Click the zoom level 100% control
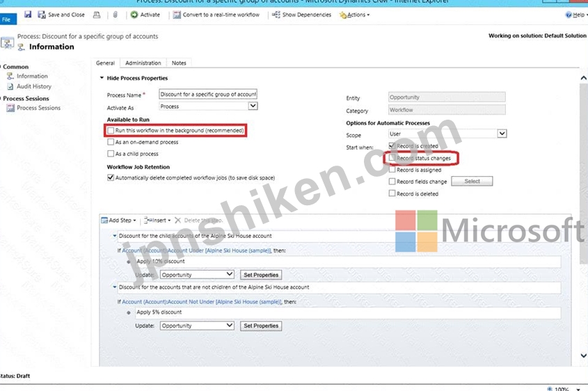This screenshot has height=391, width=588. (x=564, y=389)
